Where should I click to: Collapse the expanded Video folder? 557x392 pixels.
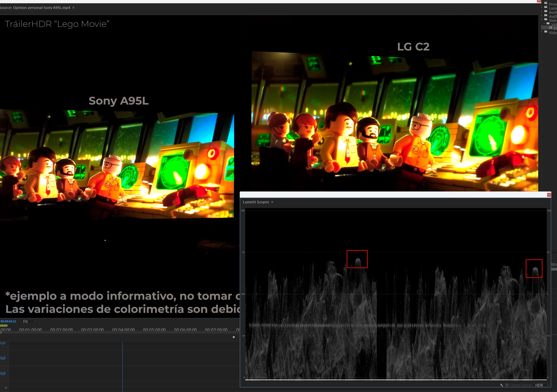(x=542, y=19)
